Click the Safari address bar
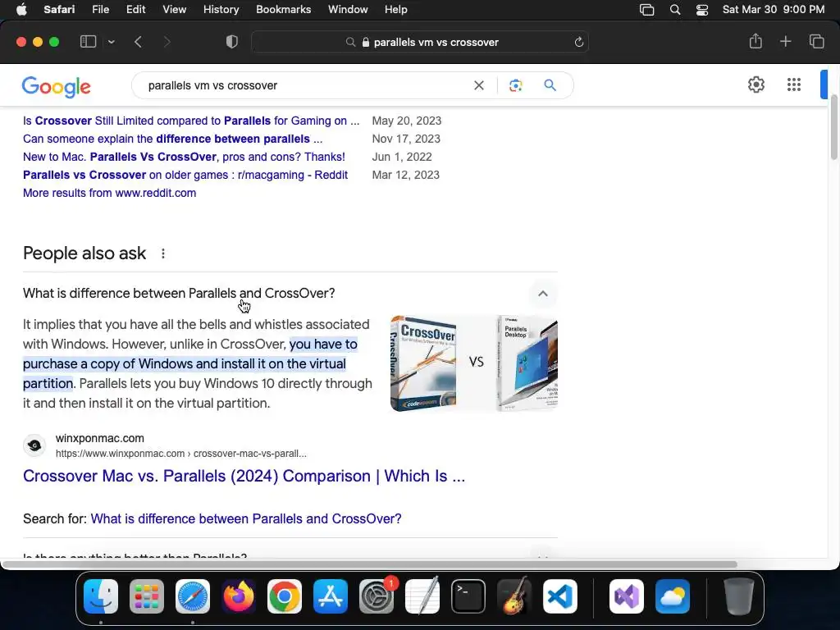Screen dimensions: 840x630 (420, 42)
